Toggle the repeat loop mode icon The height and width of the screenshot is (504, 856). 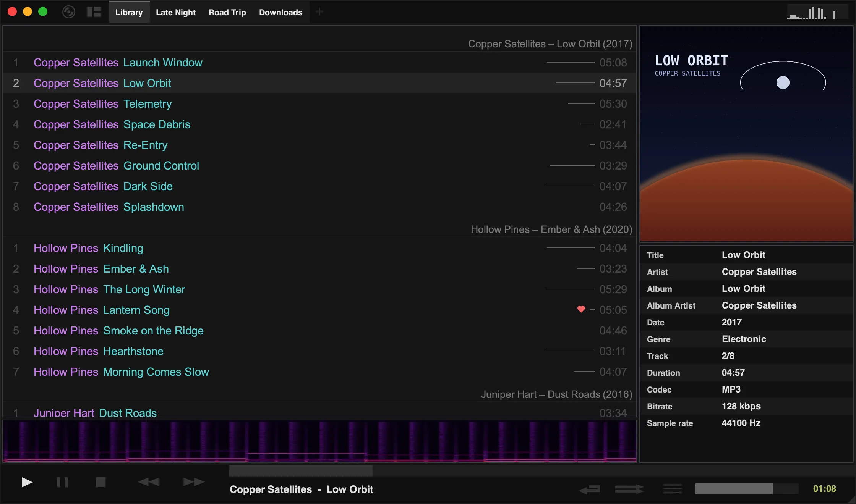[590, 489]
